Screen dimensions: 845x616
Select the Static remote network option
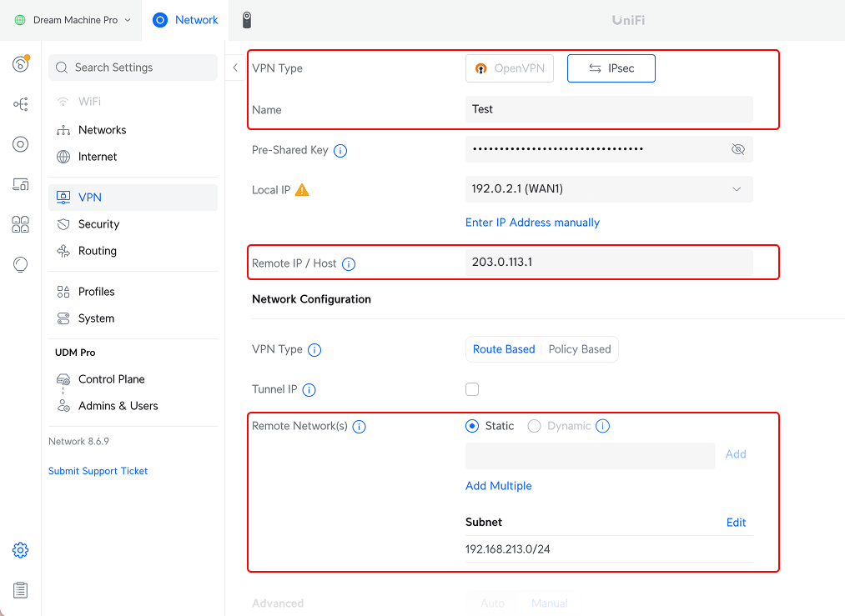472,426
